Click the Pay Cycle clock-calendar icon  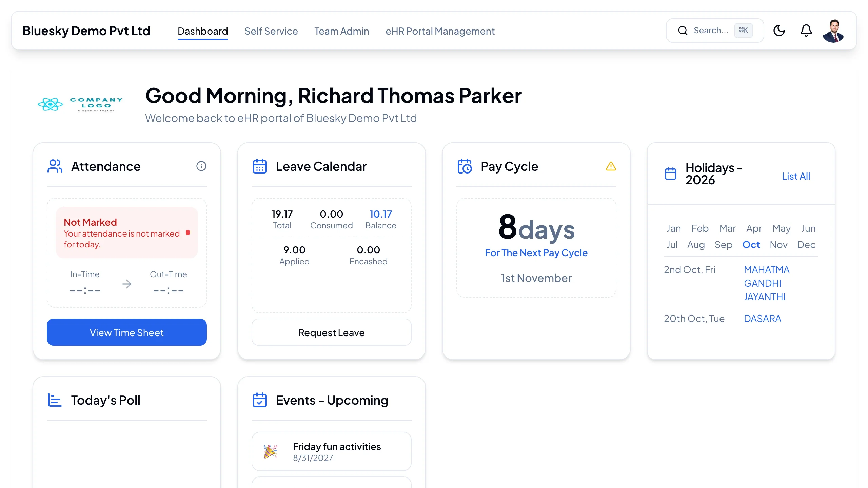pos(465,166)
